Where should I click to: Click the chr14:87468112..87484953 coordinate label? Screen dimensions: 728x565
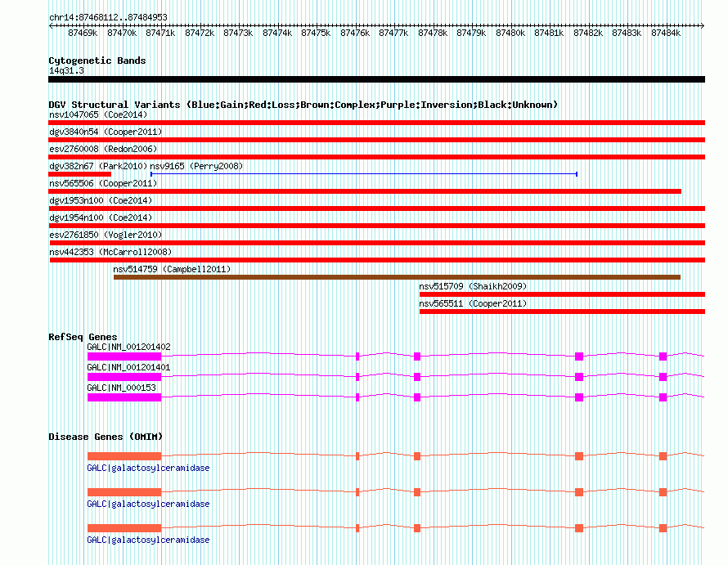click(108, 18)
